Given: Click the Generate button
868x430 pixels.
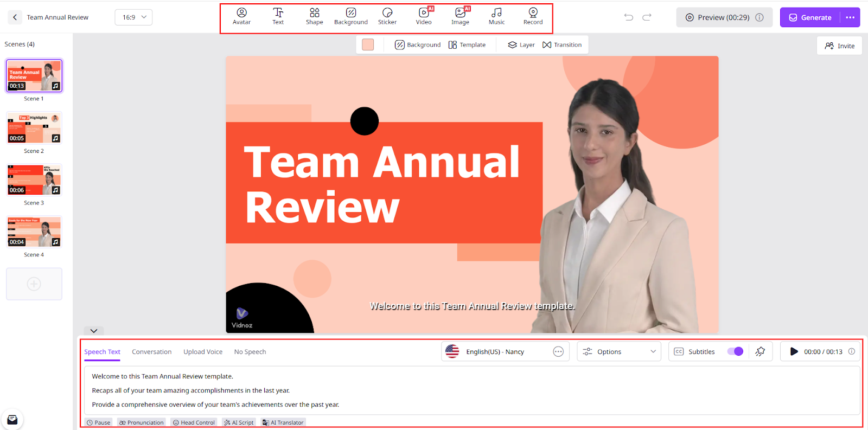Looking at the screenshot, I should coord(810,17).
